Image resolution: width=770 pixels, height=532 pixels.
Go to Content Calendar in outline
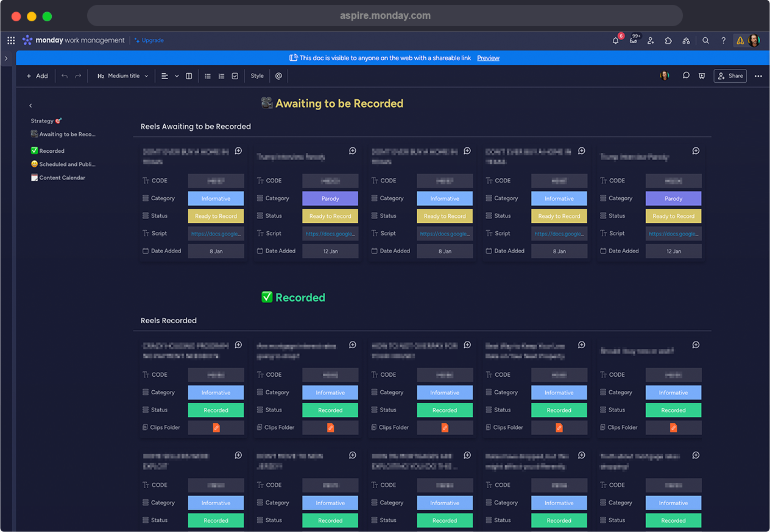(62, 178)
